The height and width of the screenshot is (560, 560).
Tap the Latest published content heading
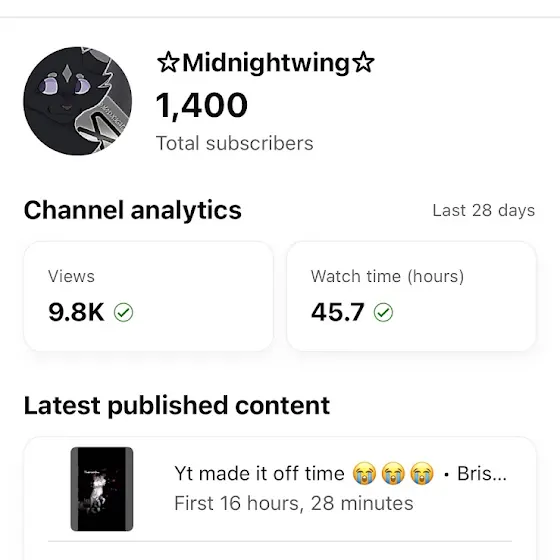(x=177, y=406)
